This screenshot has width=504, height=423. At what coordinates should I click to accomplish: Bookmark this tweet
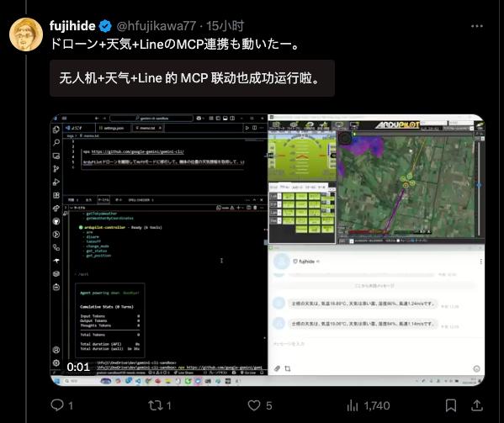[x=451, y=405]
